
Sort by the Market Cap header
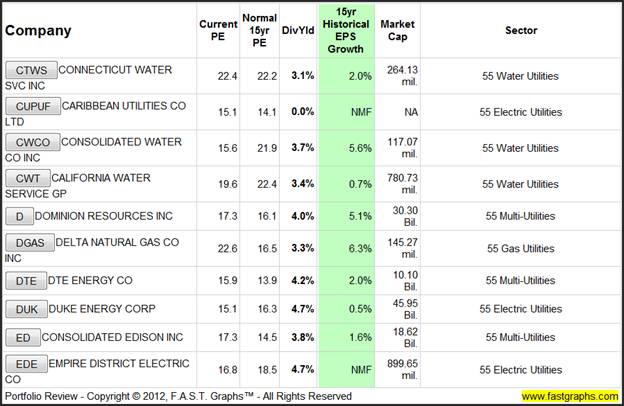point(397,31)
